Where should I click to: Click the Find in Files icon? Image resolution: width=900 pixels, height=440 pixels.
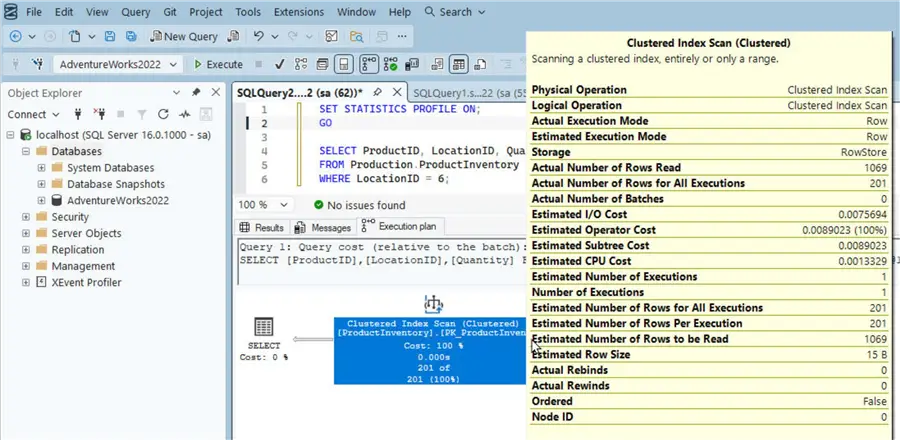pos(357,36)
